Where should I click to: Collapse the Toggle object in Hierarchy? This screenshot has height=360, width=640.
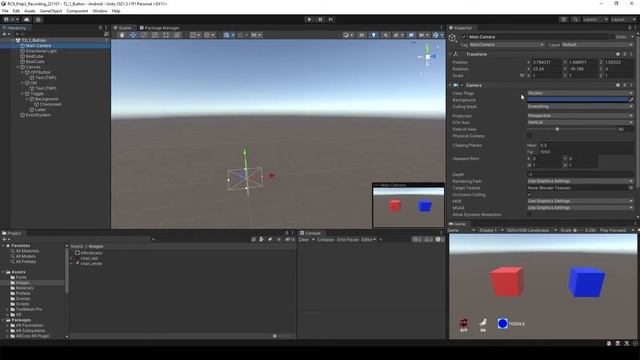22,93
